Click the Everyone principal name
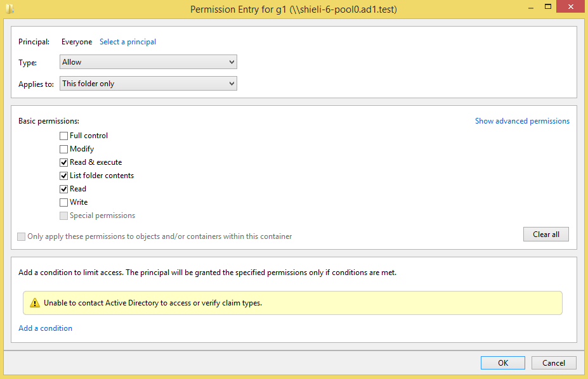 point(77,42)
